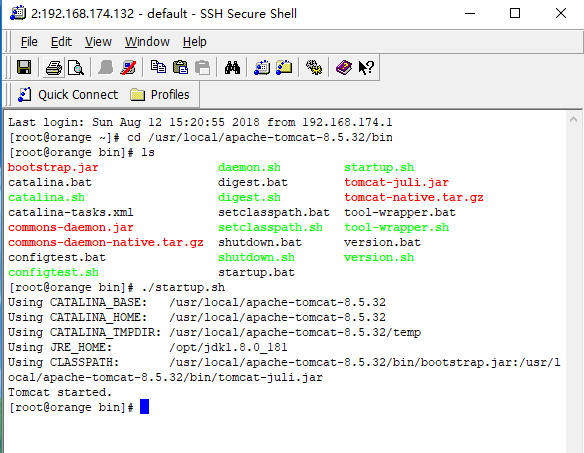The height and width of the screenshot is (453, 584).
Task: Click the startup.sh entry in listing
Action: pos(379,167)
